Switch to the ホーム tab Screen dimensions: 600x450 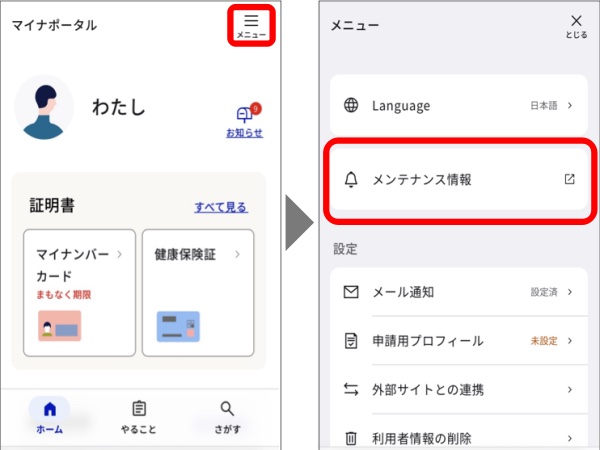point(49,416)
